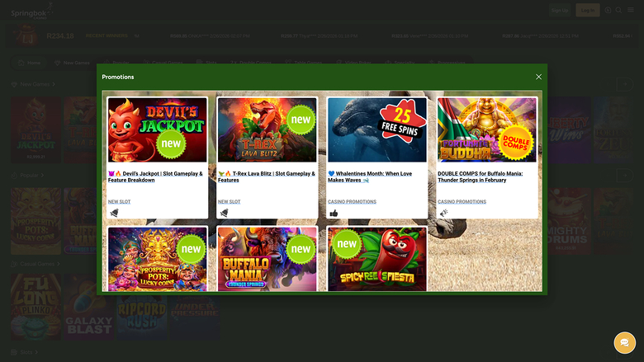The width and height of the screenshot is (644, 362).
Task: Click the R234.18 jackpot amount
Action: (60, 36)
